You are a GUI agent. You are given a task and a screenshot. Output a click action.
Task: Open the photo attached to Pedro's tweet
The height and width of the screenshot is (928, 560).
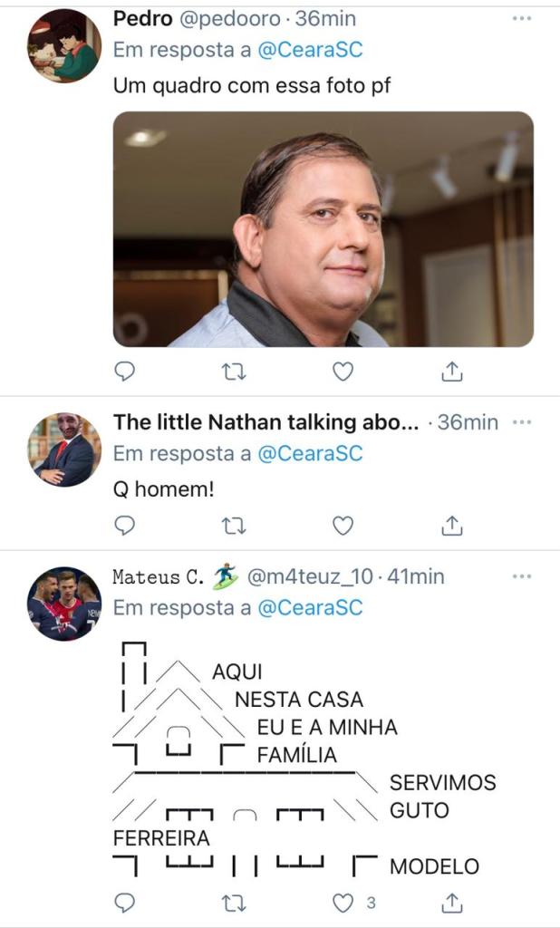pos(323,229)
